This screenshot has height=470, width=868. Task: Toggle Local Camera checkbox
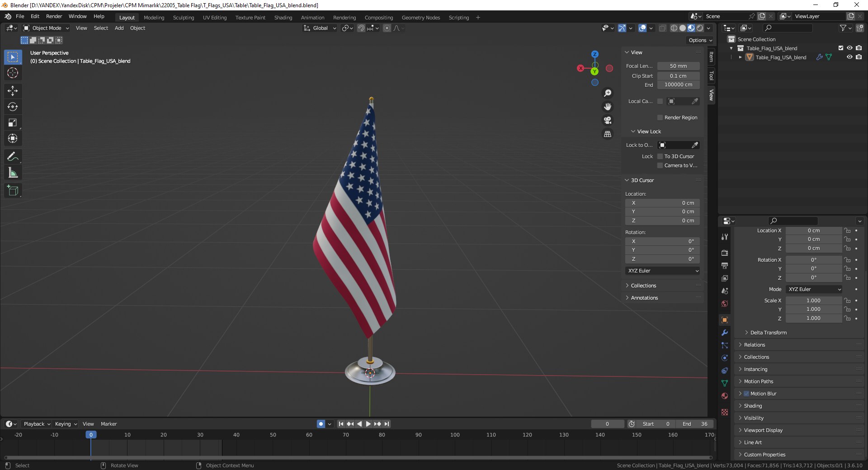click(660, 101)
